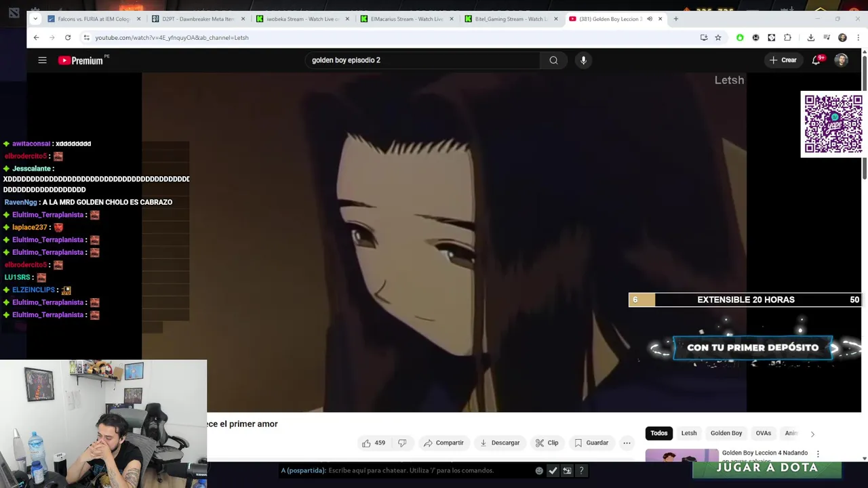The width and height of the screenshot is (868, 488).
Task: Click the Compartir share button
Action: point(443,443)
